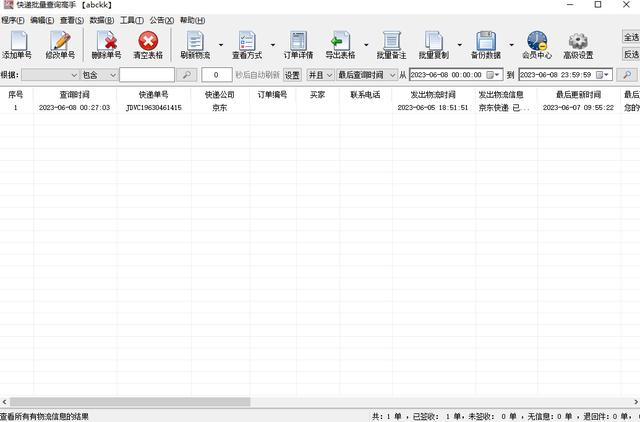
Task: Click the 设置 auto-refresh settings button
Action: pyautogui.click(x=292, y=75)
